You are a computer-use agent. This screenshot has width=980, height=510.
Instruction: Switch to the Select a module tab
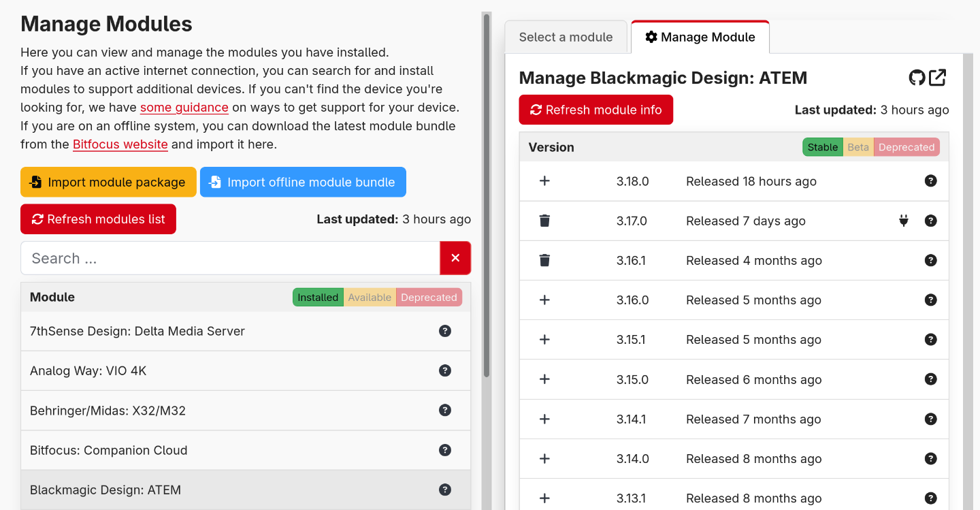click(x=566, y=37)
